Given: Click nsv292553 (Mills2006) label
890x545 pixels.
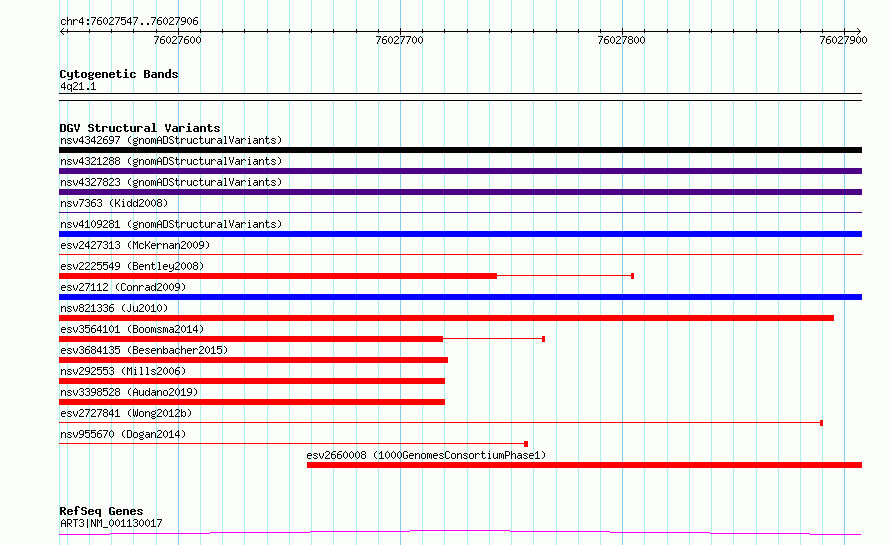Looking at the screenshot, I should click(x=123, y=371).
